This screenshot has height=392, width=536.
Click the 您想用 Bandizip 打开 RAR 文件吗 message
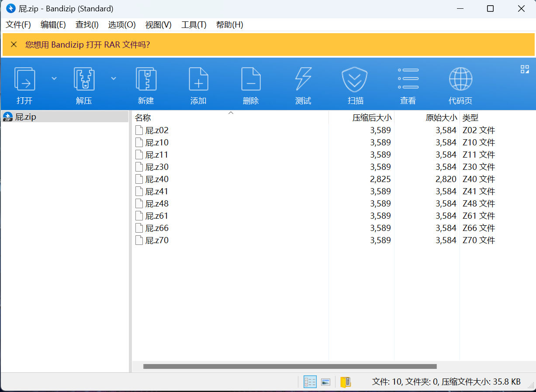[87, 45]
